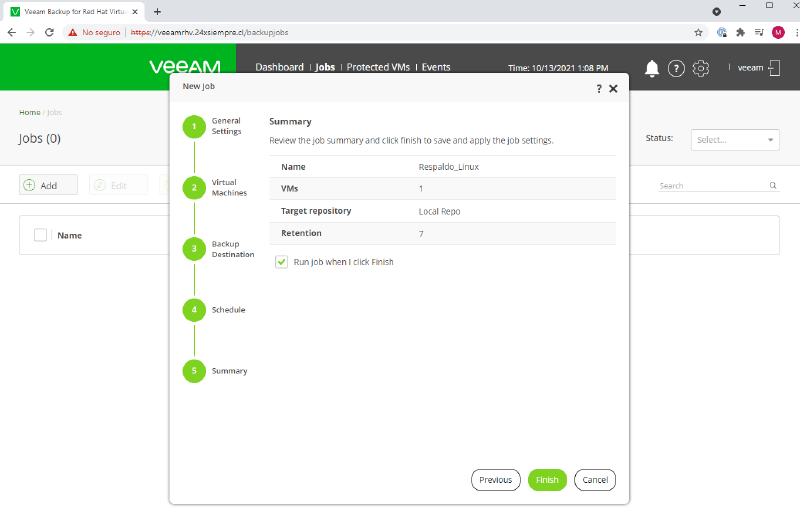Open the Events tab
The height and width of the screenshot is (511, 800).
click(436, 67)
